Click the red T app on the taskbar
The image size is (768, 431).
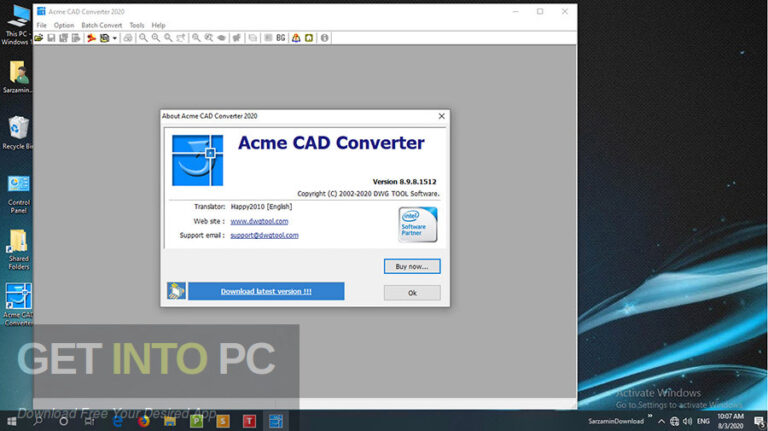pos(249,421)
